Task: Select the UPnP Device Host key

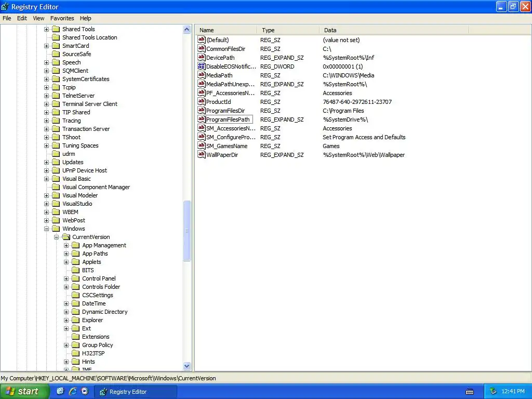Action: [x=85, y=170]
